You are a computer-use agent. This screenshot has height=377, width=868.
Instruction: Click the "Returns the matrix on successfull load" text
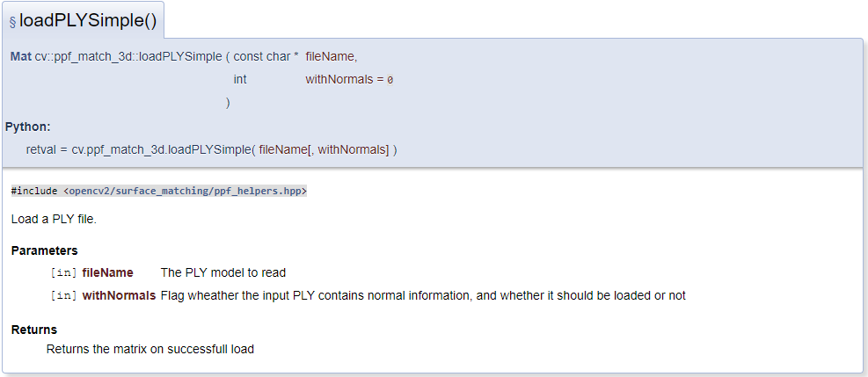click(150, 350)
